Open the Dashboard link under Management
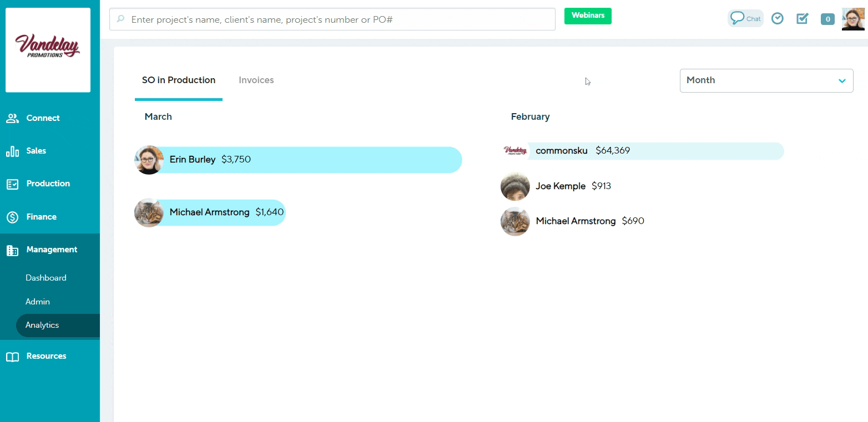Screen dimensions: 868x422 point(46,278)
